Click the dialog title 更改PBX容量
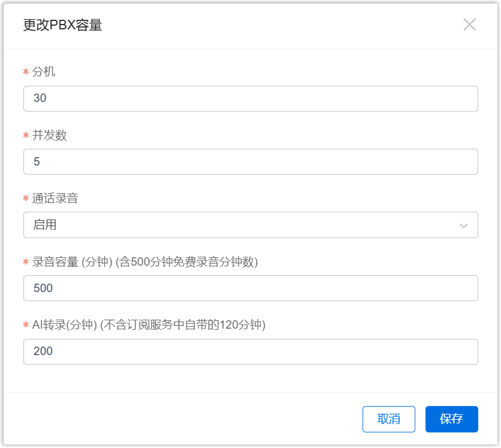501x448 pixels. point(62,25)
